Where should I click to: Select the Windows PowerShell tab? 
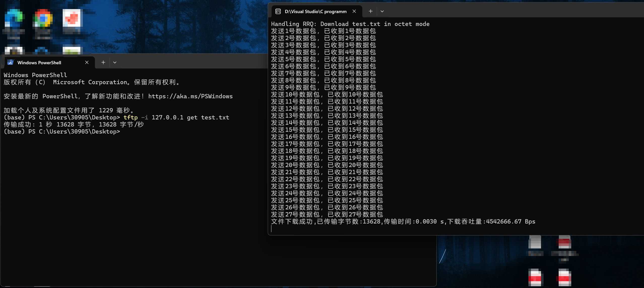[39, 62]
